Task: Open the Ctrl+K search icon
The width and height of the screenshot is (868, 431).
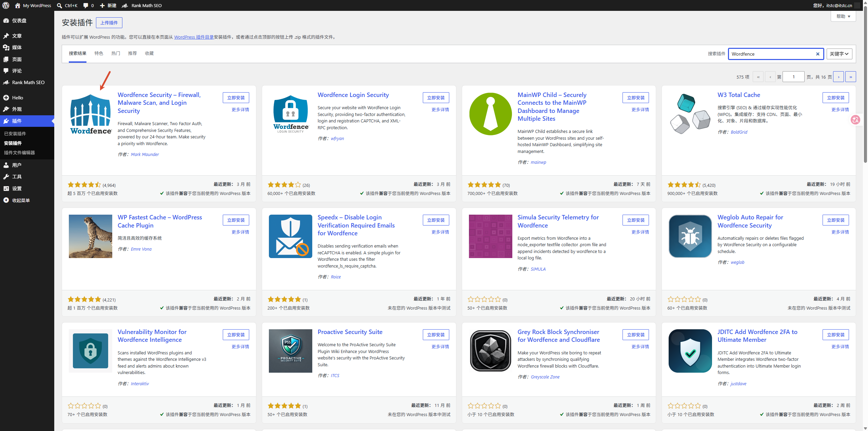Action: tap(59, 5)
